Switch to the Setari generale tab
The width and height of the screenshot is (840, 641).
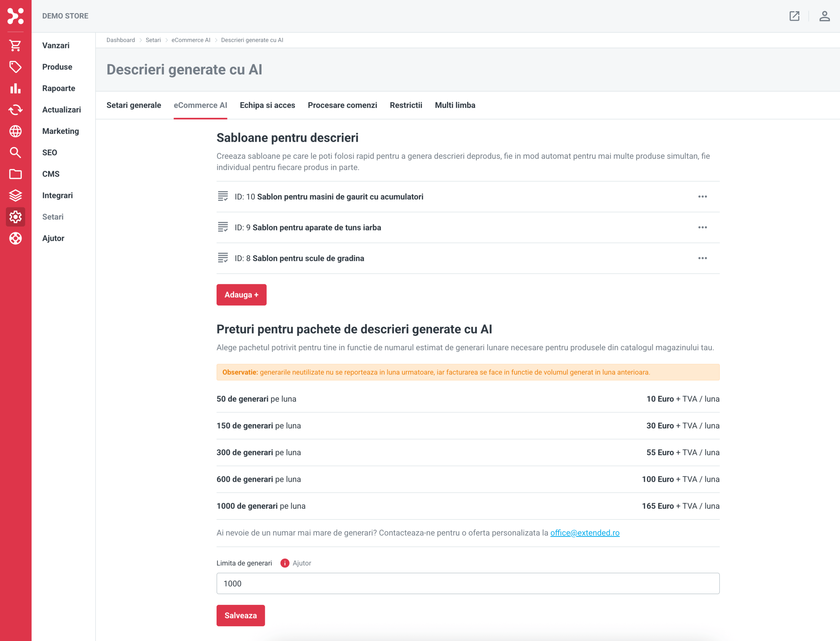point(134,105)
